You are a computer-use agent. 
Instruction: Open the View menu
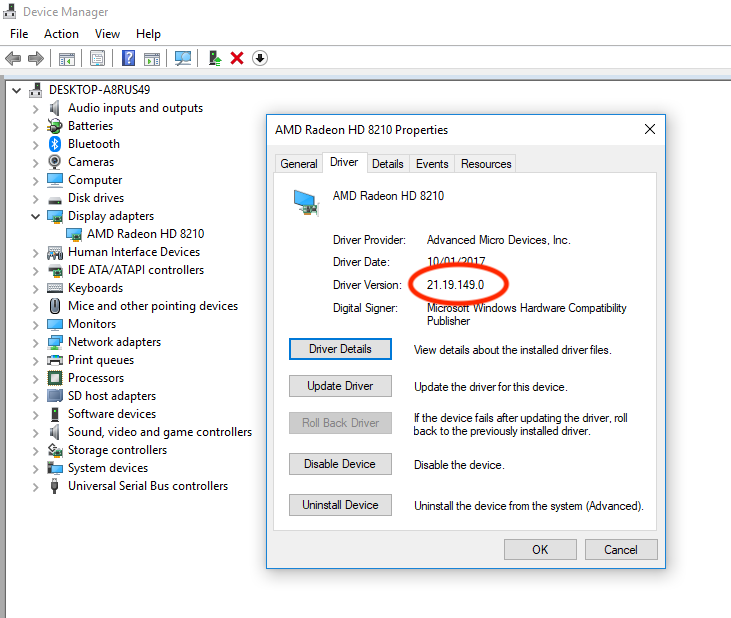click(107, 34)
